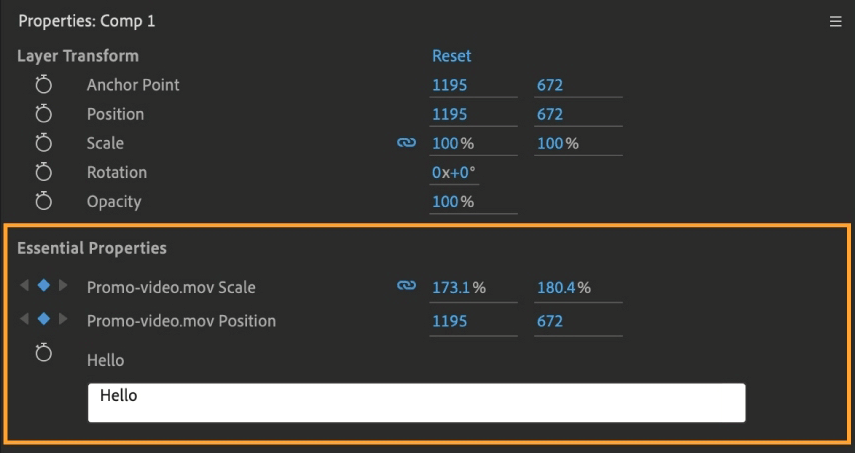The image size is (855, 453).
Task: Toggle keyframe diamond for Promo-video.mov Position
Action: click(43, 321)
